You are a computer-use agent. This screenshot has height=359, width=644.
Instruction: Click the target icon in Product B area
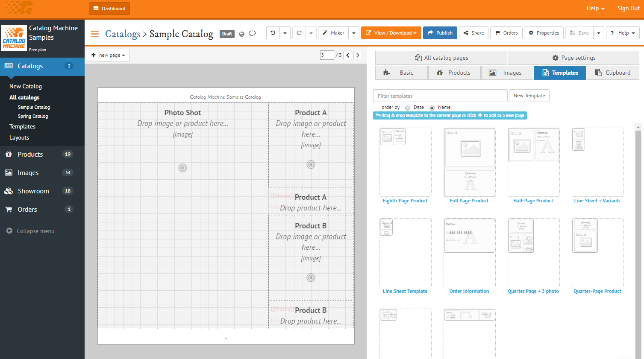pos(311,277)
